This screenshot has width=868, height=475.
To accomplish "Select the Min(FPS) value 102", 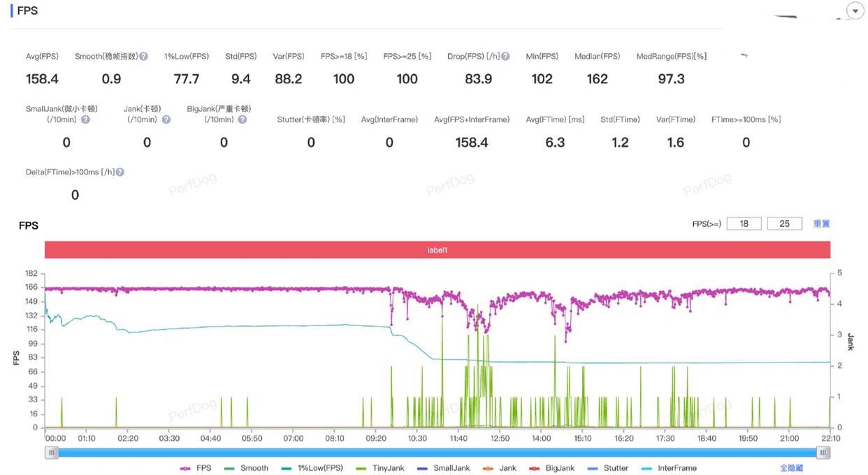I will [542, 79].
